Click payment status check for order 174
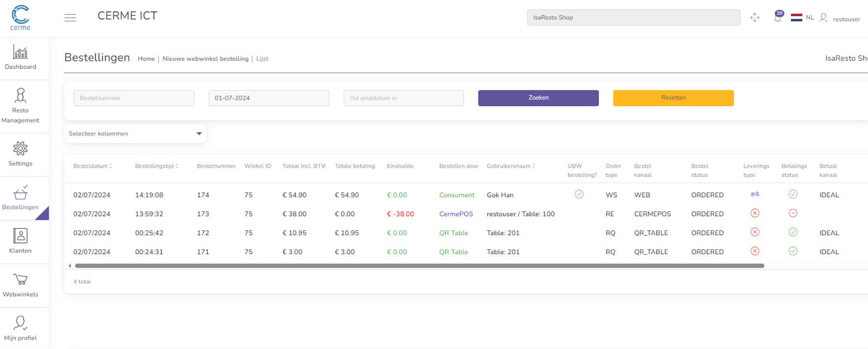Image resolution: width=868 pixels, height=349 pixels. point(793,194)
